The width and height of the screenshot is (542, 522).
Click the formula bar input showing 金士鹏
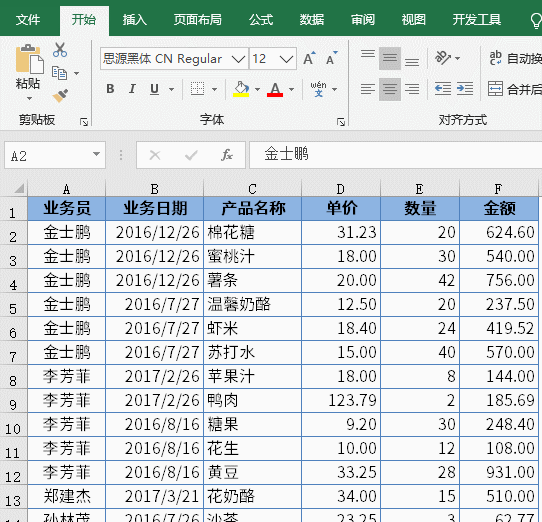point(395,155)
